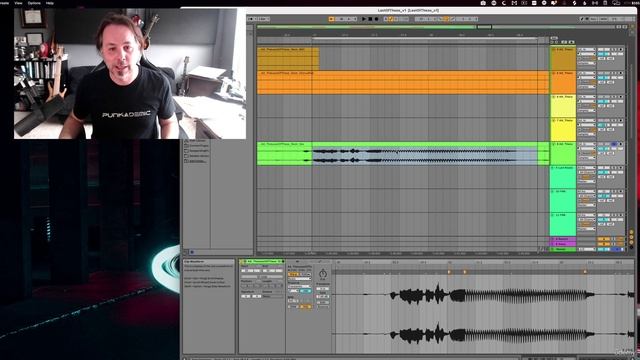
Task: Open input type dropdown on dark-yellow track
Action: [x=587, y=50]
